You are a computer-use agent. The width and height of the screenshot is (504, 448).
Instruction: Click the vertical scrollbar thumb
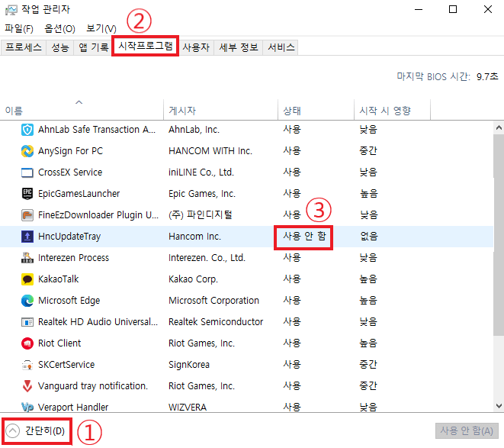(499, 235)
